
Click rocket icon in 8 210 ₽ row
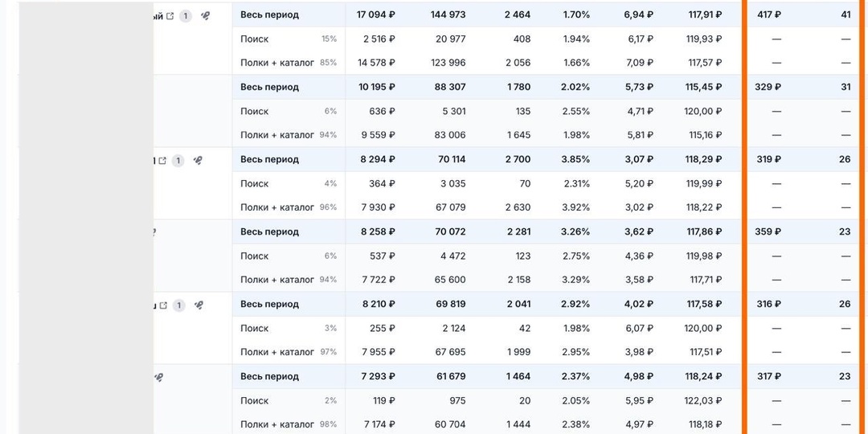(x=199, y=305)
